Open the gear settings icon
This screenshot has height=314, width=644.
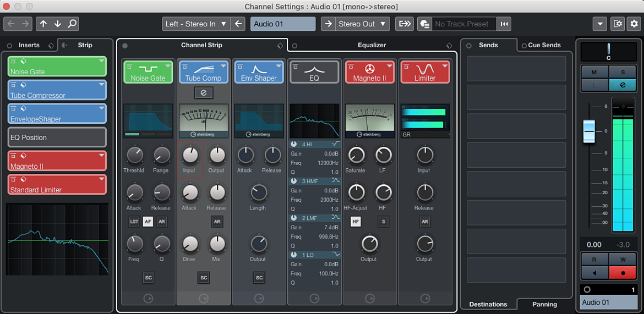634,24
